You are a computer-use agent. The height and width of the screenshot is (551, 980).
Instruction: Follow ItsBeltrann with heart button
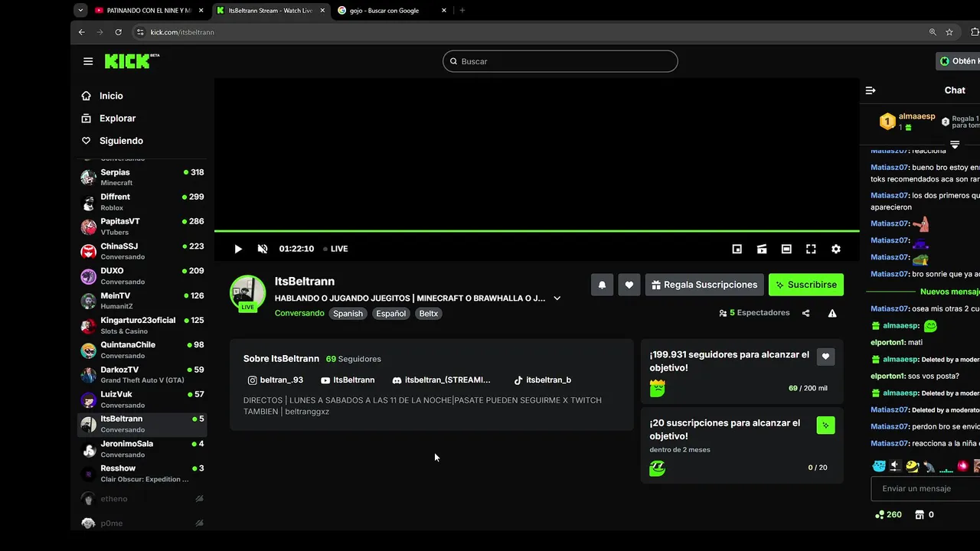click(x=629, y=285)
